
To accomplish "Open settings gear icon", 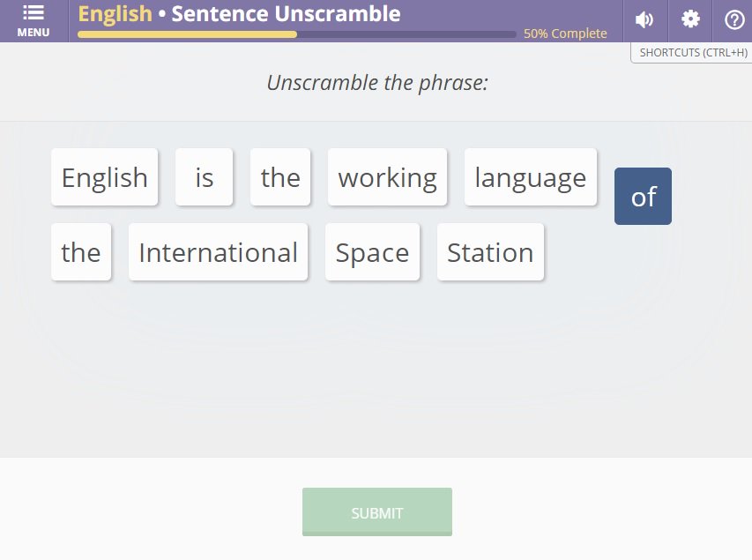I will [690, 20].
